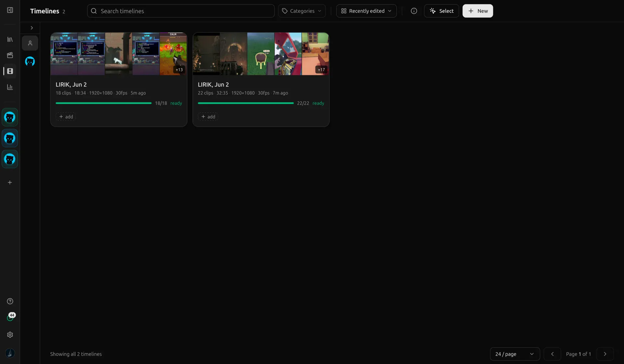Click the 22/22 progress bar

click(x=246, y=103)
